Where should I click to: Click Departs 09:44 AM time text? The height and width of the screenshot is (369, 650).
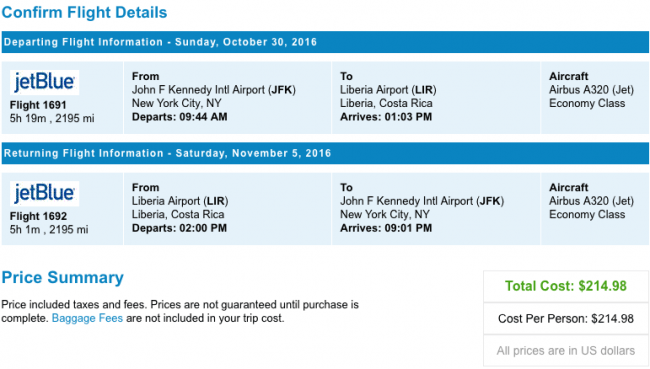(x=179, y=117)
